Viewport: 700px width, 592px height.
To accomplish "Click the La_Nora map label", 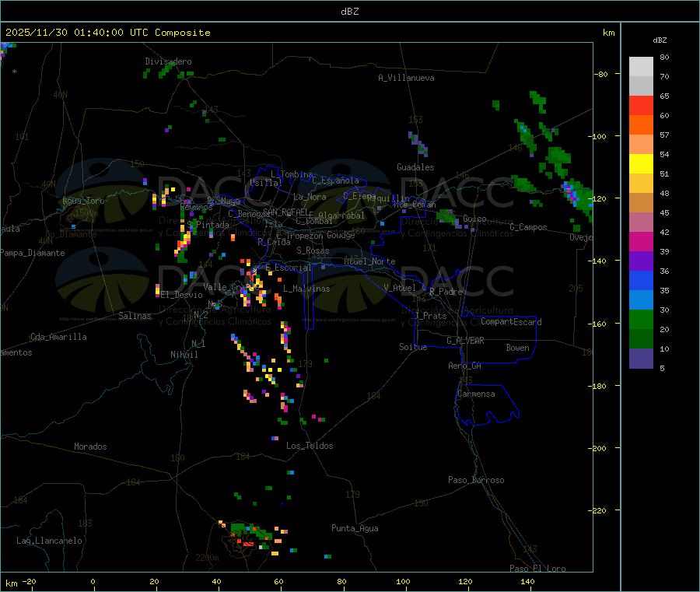I will (310, 197).
